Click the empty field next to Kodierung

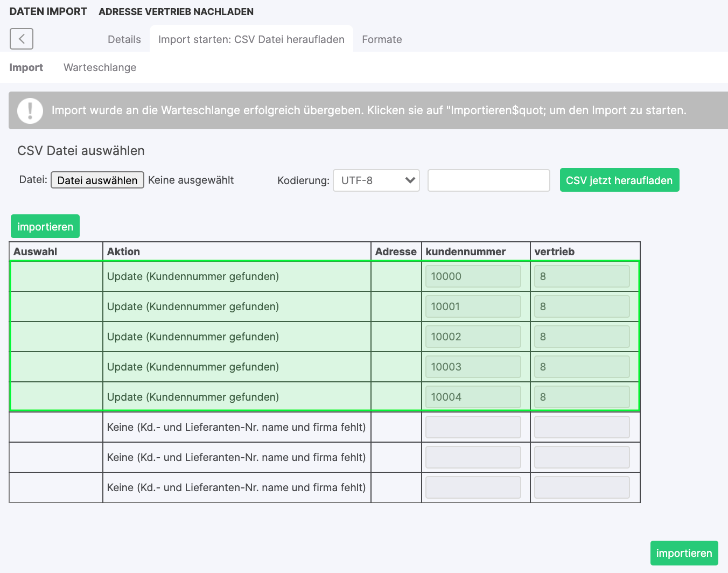488,180
